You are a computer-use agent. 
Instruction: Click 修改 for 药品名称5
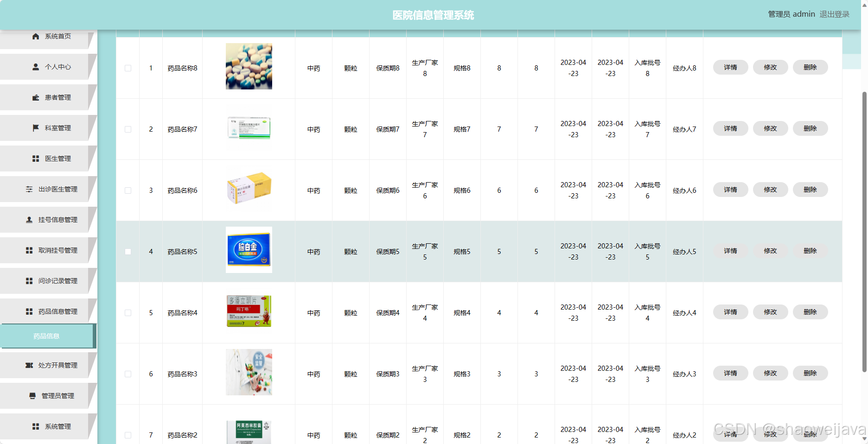(x=770, y=251)
